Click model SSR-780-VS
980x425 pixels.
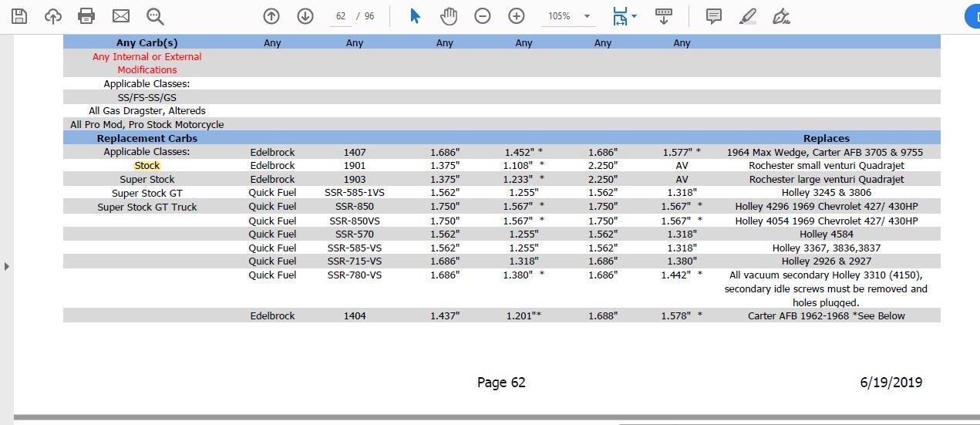point(355,275)
